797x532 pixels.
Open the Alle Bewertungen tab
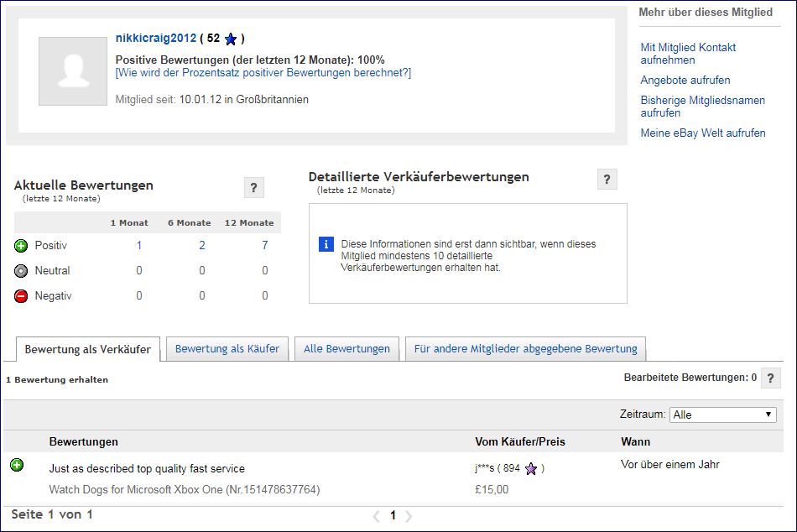[x=346, y=349]
